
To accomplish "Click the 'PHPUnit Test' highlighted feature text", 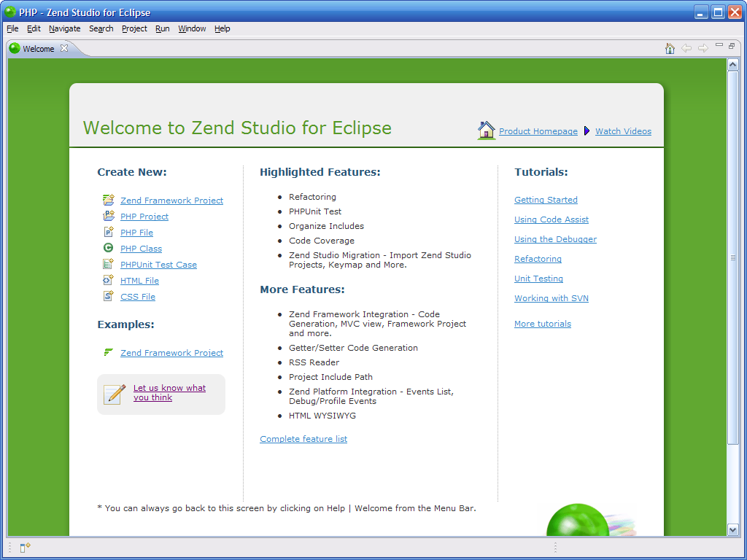I will click(x=315, y=211).
